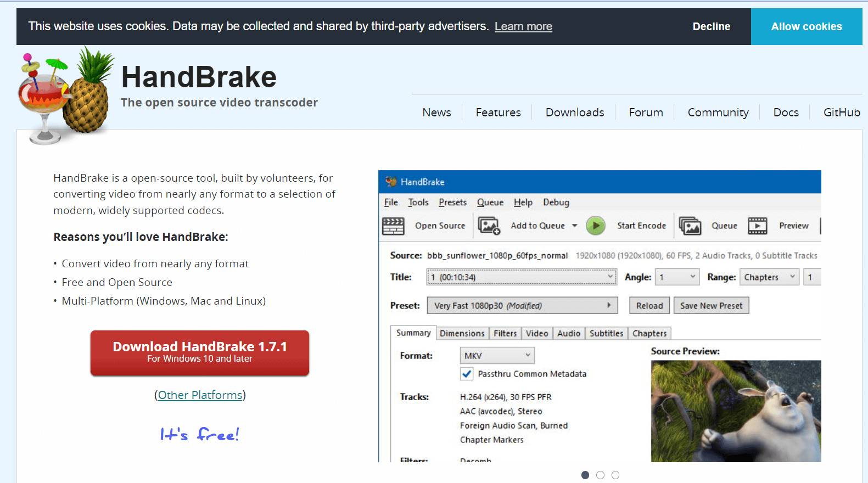868x483 pixels.
Task: Switch to the Video tab
Action: [x=537, y=333]
